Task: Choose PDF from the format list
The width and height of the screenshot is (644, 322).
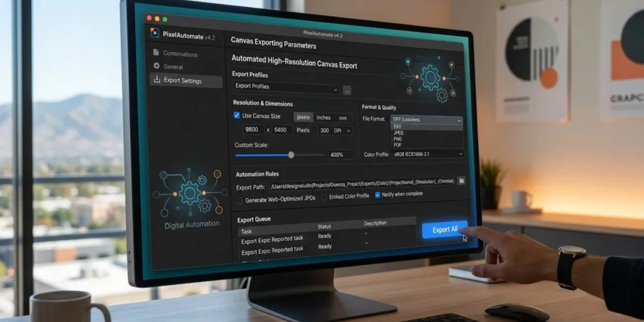Action: tap(426, 145)
